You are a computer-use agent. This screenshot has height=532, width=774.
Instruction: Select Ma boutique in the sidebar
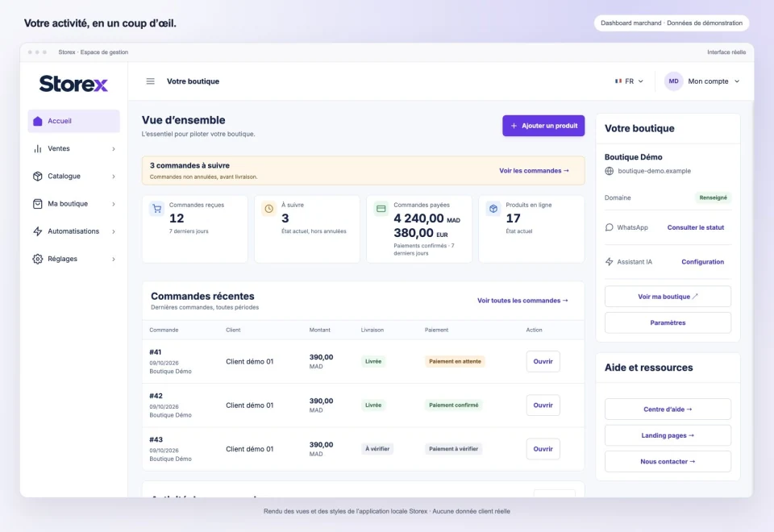tap(73, 204)
